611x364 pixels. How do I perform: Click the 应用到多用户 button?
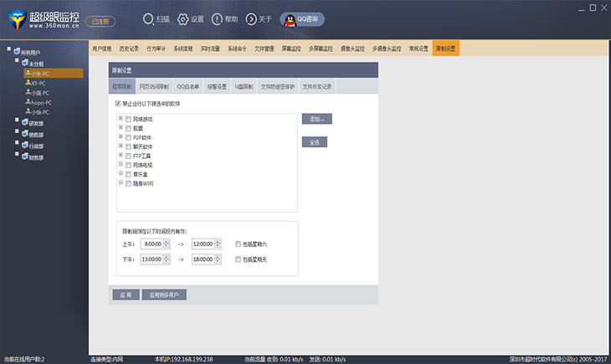(164, 295)
